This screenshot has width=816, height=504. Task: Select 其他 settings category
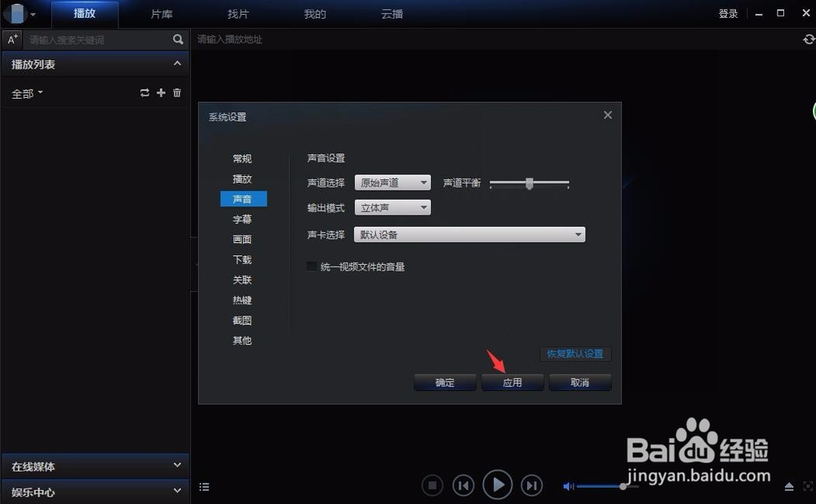pos(242,341)
